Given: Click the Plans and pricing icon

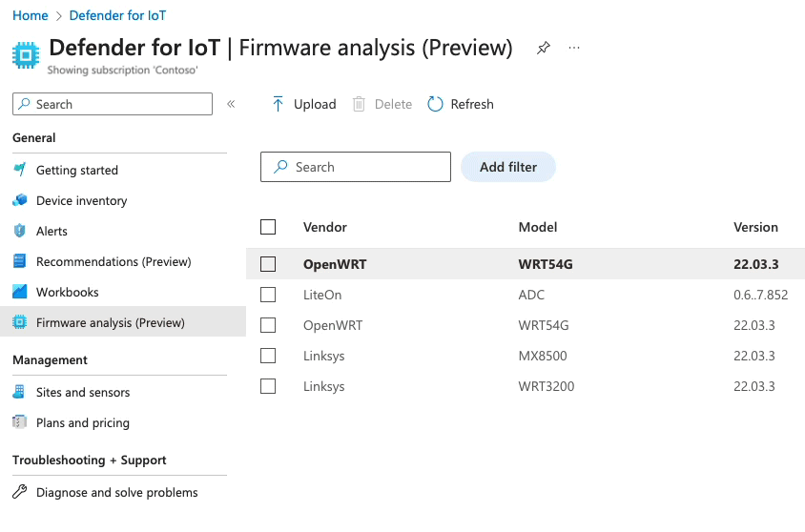Looking at the screenshot, I should pos(19,422).
